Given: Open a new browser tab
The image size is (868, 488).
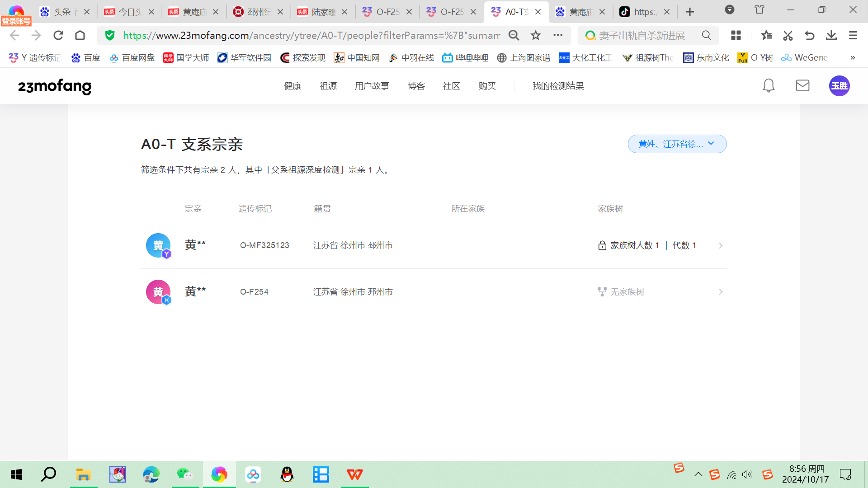Looking at the screenshot, I should [x=690, y=12].
